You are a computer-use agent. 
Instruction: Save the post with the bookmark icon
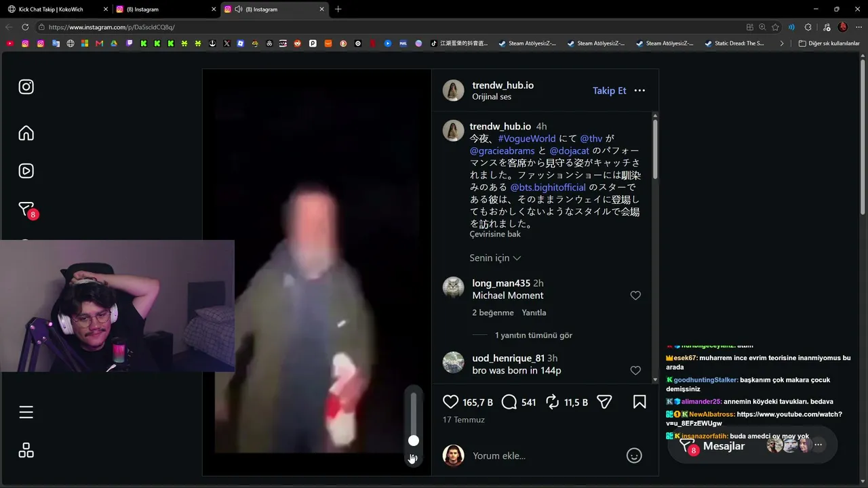[x=639, y=402]
